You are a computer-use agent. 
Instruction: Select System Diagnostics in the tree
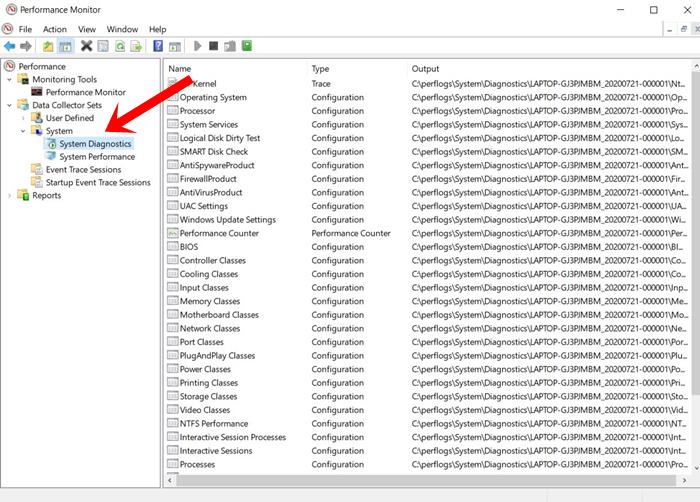coord(95,144)
